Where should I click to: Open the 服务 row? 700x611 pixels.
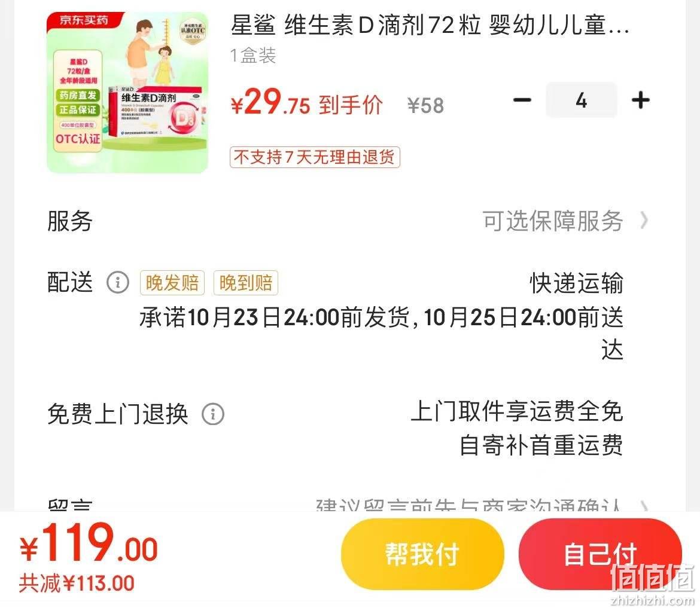coord(349,221)
